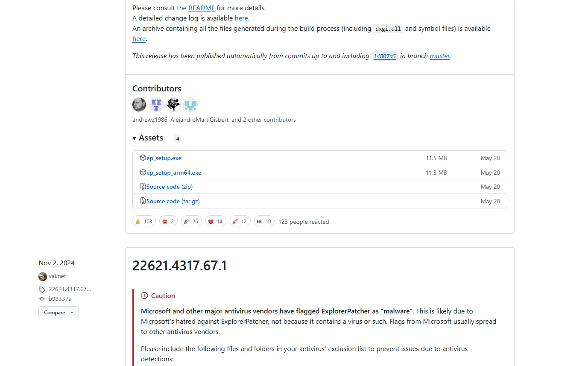Open the README link
The height and width of the screenshot is (366, 588).
pos(202,8)
